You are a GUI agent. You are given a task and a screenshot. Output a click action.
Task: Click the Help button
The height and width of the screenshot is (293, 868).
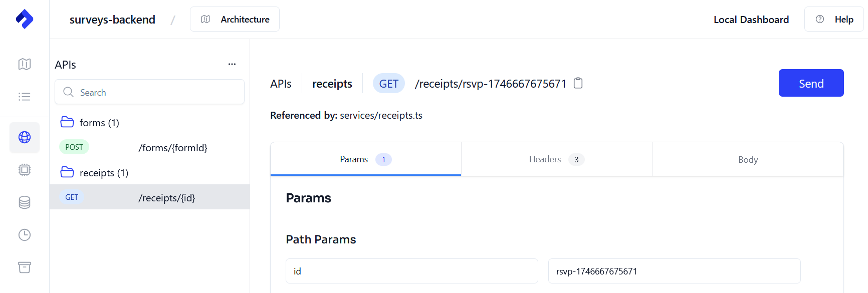pos(834,20)
